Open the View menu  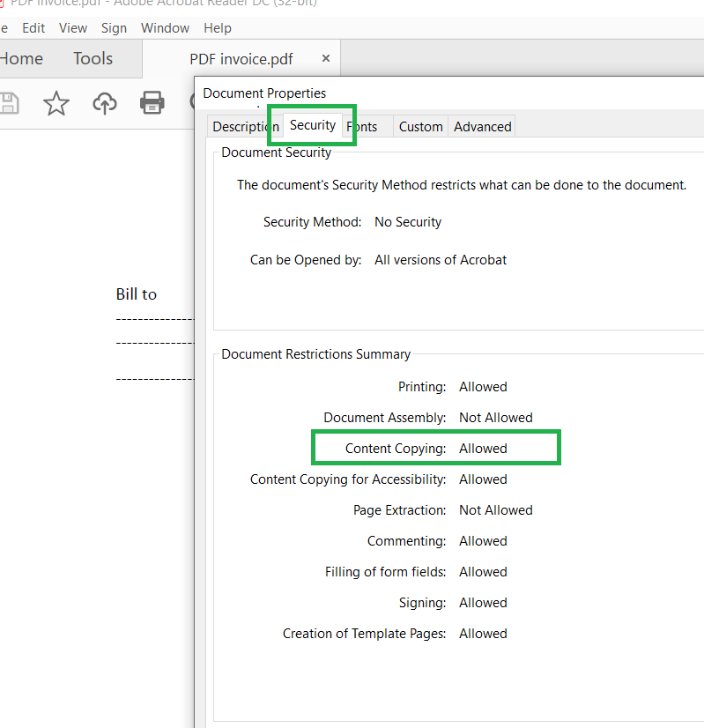point(73,28)
